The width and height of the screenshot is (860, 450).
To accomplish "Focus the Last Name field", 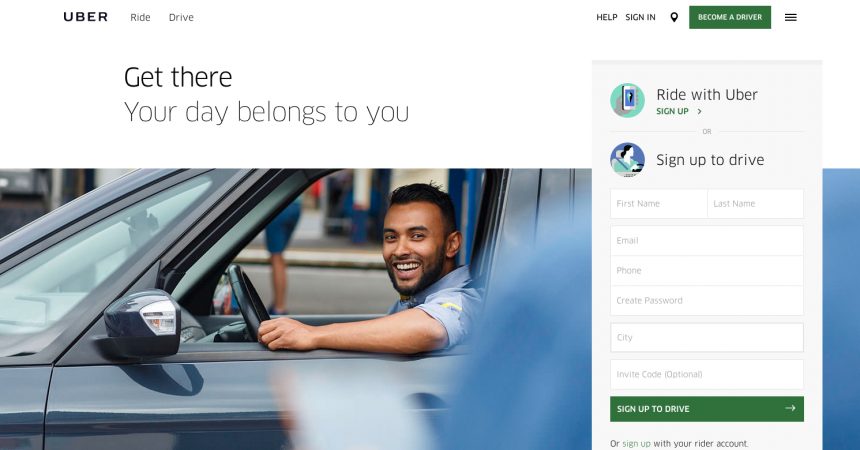I will (756, 204).
